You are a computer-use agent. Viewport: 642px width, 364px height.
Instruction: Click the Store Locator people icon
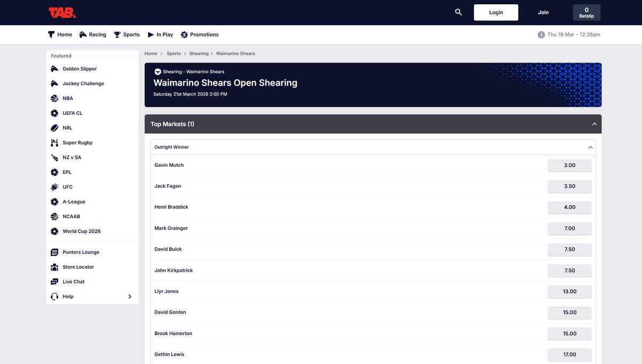click(x=55, y=267)
